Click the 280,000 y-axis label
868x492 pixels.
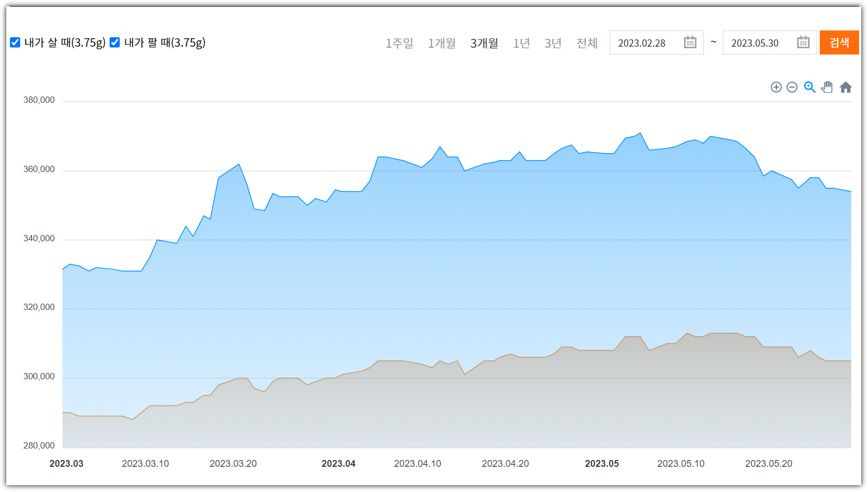tap(39, 446)
